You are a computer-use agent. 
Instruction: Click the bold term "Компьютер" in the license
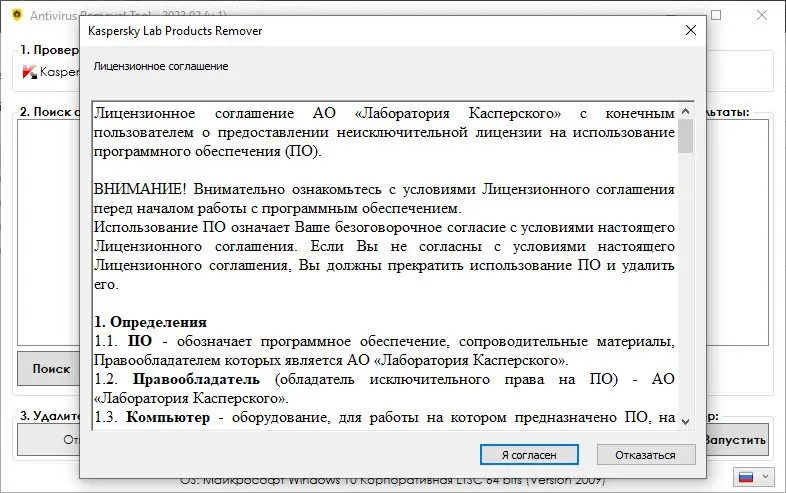pos(168,417)
